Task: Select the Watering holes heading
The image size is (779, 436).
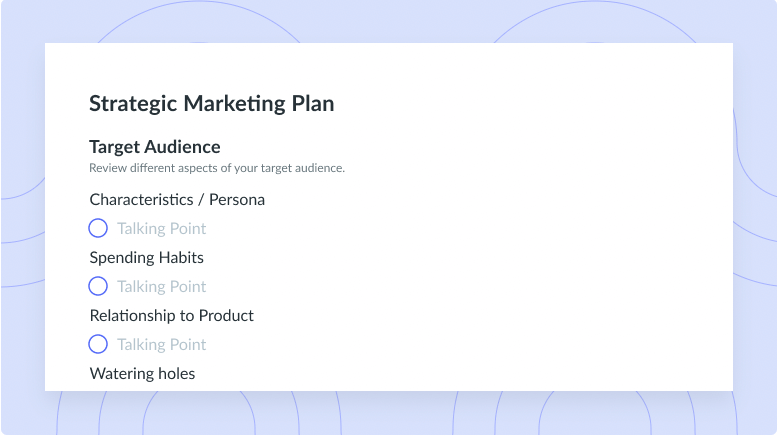Action: 142,373
